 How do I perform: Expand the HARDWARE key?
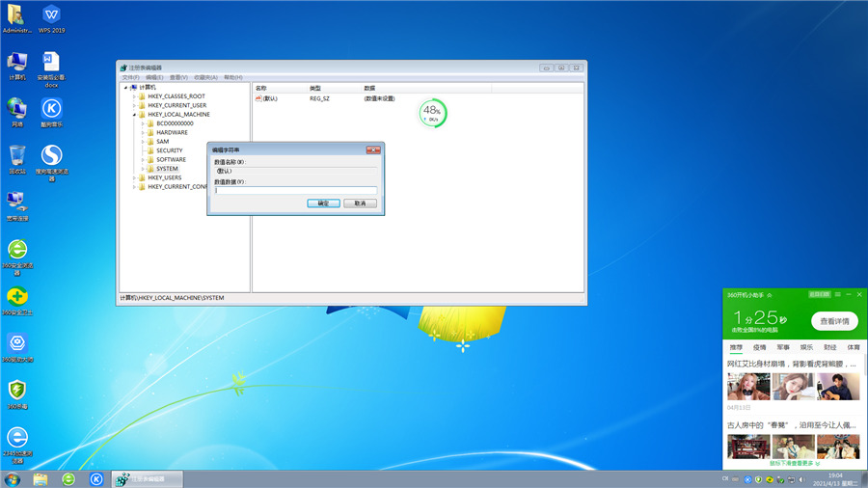tap(143, 132)
